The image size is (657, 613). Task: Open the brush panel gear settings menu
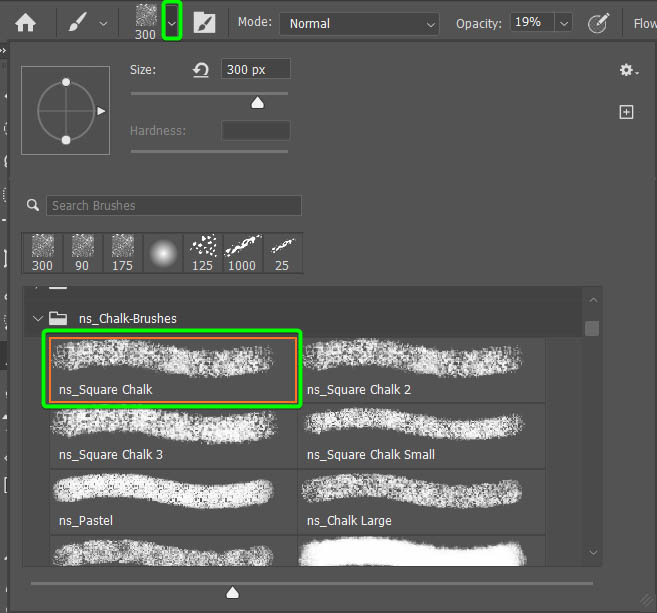628,70
